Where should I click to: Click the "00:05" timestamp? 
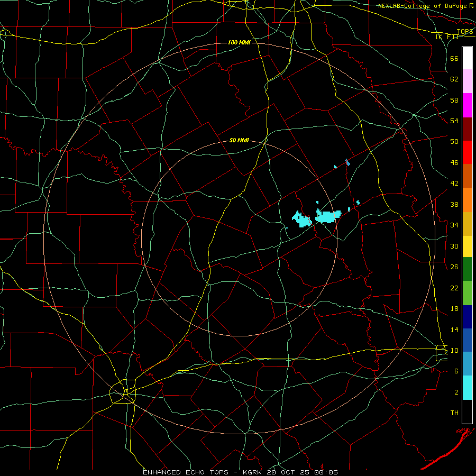coord(326,472)
